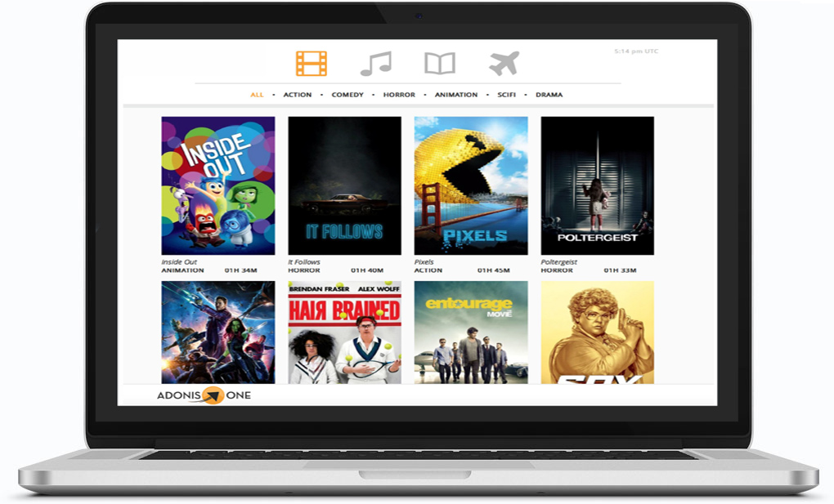The width and height of the screenshot is (834, 504).
Task: Open the Books section open-book icon
Action: pos(440,64)
